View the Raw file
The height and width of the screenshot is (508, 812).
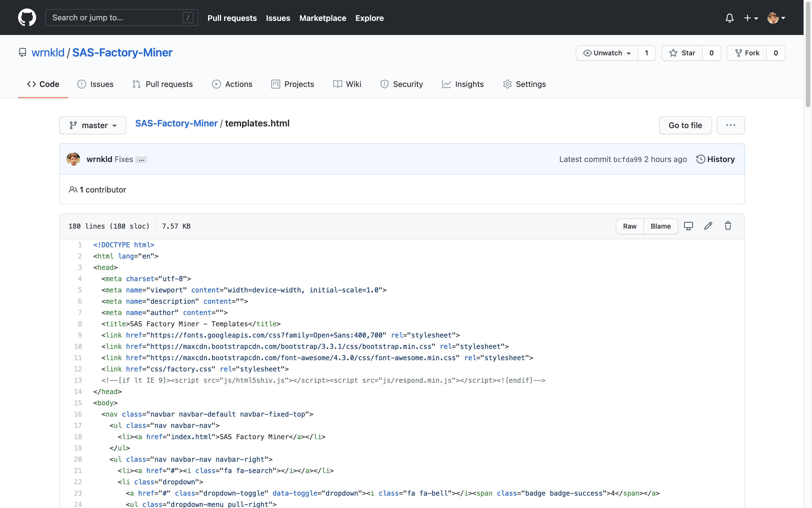630,226
